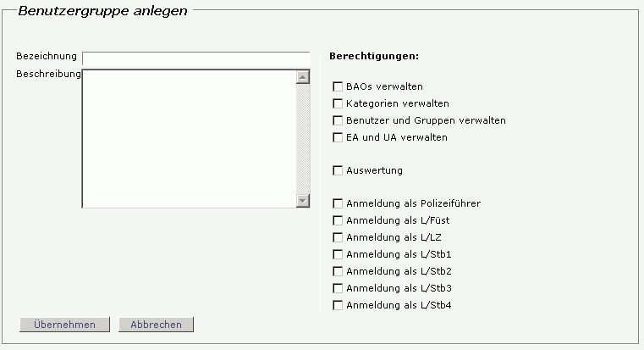This screenshot has height=350, width=644.
Task: Tick Benutzer und Gruppen verwalten
Action: click(x=338, y=120)
